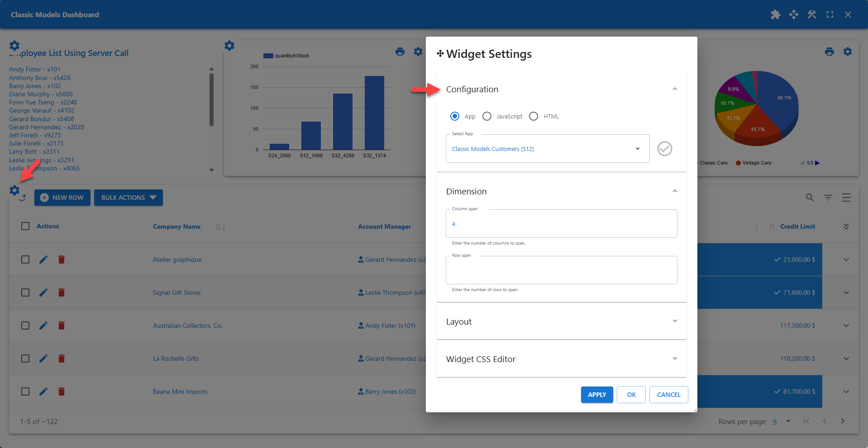Open table search with the magnifier icon
Viewport: 868px width, 448px height.
(809, 198)
